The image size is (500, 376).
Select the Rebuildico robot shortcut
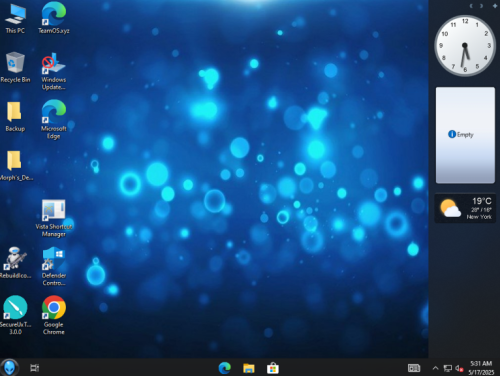point(15,263)
